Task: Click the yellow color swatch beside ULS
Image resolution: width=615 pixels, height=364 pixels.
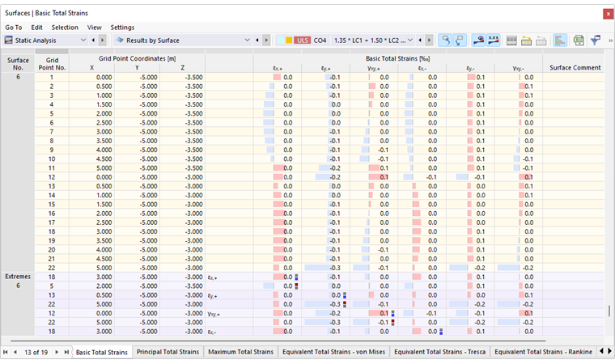Action: pyautogui.click(x=289, y=40)
